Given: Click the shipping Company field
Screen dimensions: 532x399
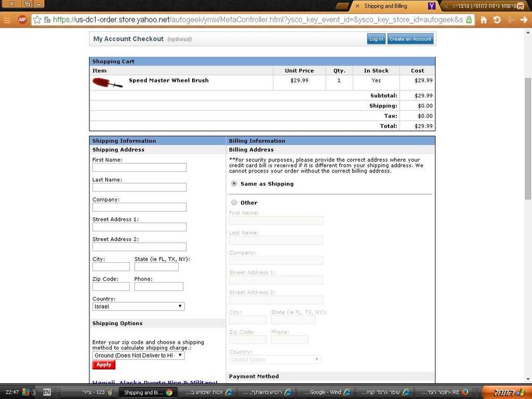Looking at the screenshot, I should [x=139, y=207].
